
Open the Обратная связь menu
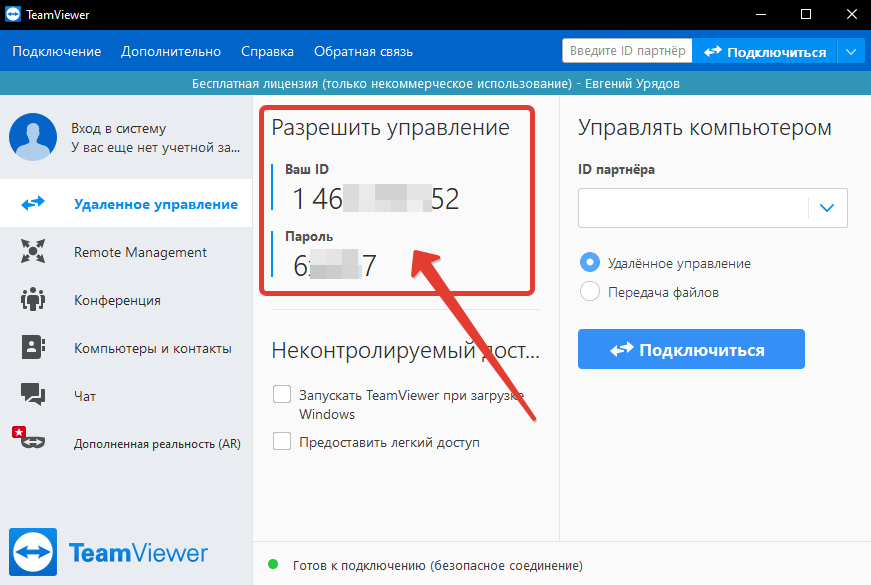363,52
